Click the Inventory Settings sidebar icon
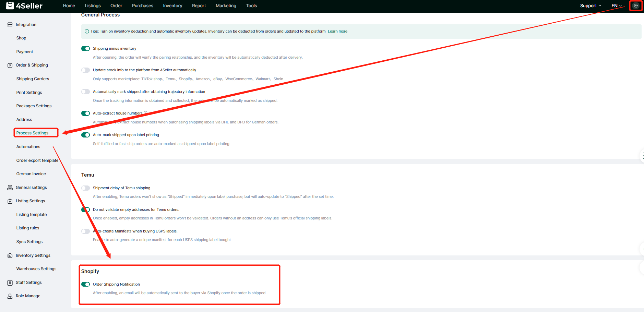 [10, 255]
